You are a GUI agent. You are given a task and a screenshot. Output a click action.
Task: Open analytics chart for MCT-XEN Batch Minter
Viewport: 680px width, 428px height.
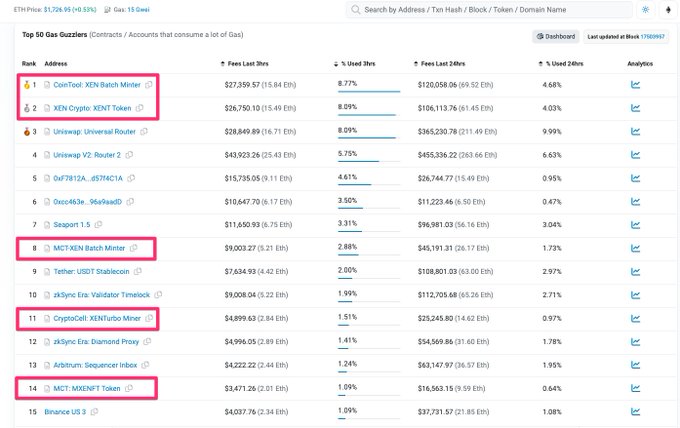click(635, 248)
